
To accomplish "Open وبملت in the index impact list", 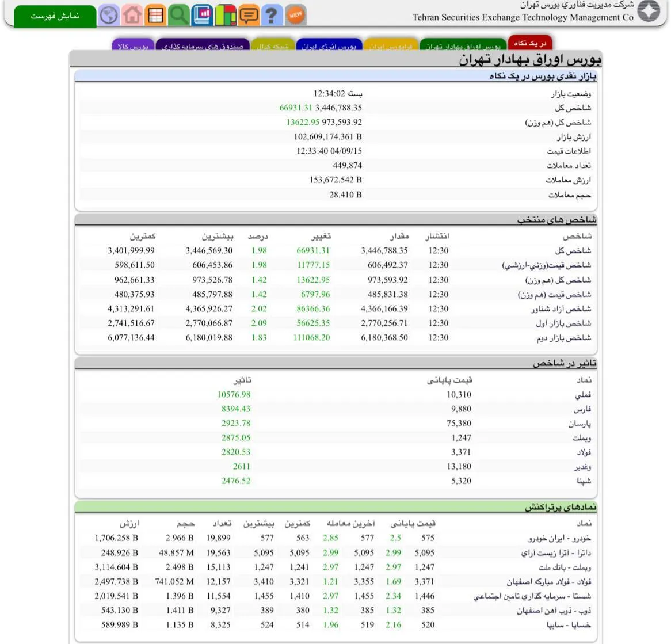I will pyautogui.click(x=582, y=438).
